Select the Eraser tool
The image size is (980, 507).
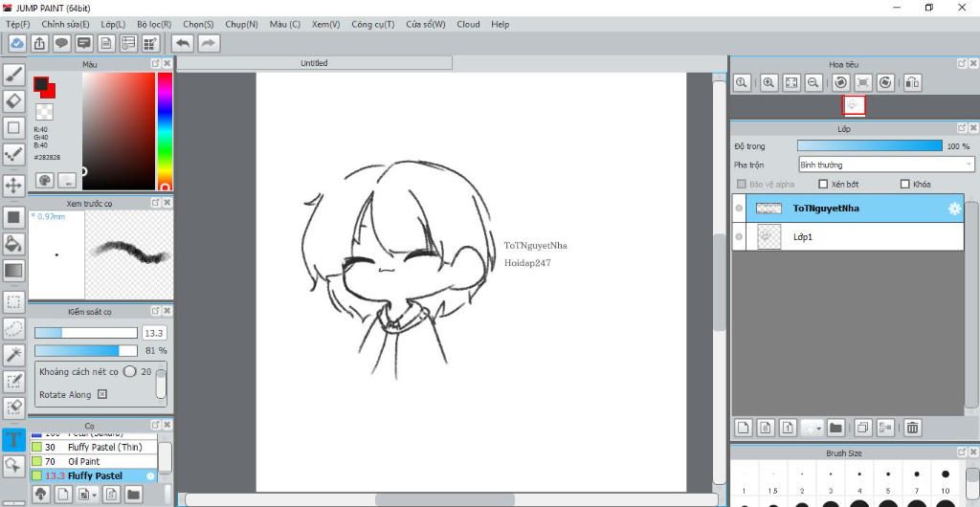13,101
